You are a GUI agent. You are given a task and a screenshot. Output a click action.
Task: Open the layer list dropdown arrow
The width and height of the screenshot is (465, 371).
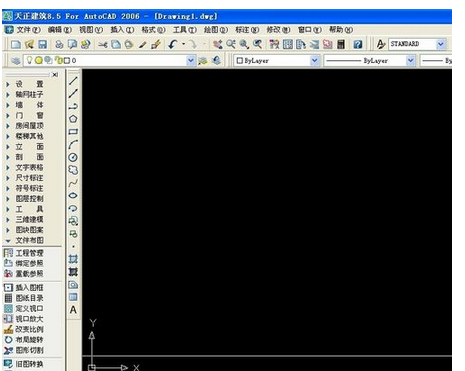tap(190, 61)
